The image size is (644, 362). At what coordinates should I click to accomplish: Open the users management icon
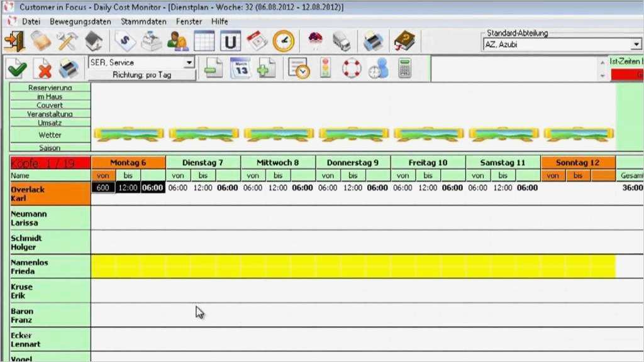pos(178,40)
